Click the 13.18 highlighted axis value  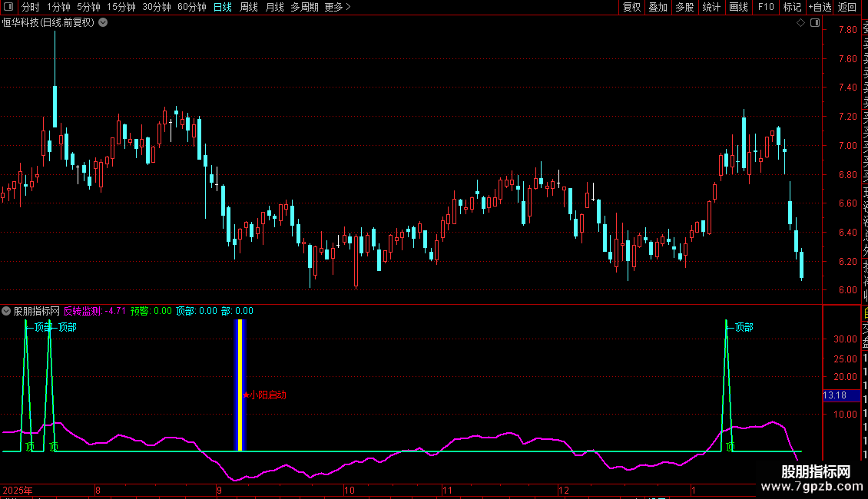pyautogui.click(x=841, y=395)
